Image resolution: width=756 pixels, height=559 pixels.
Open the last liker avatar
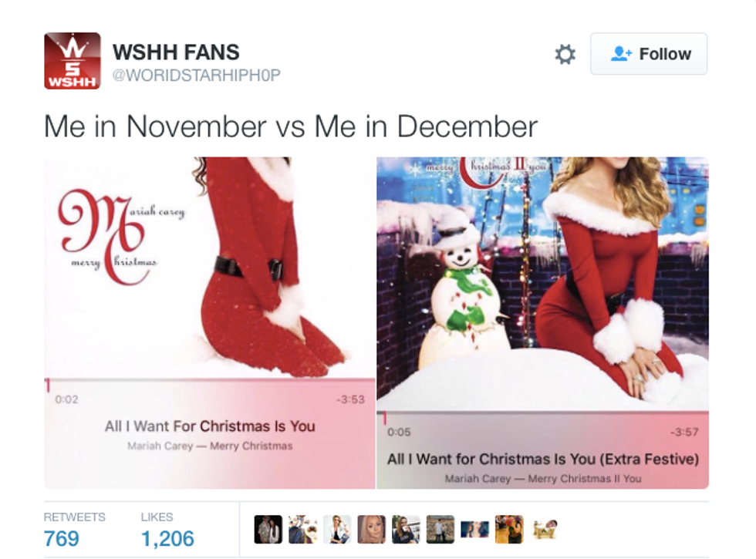(x=544, y=529)
